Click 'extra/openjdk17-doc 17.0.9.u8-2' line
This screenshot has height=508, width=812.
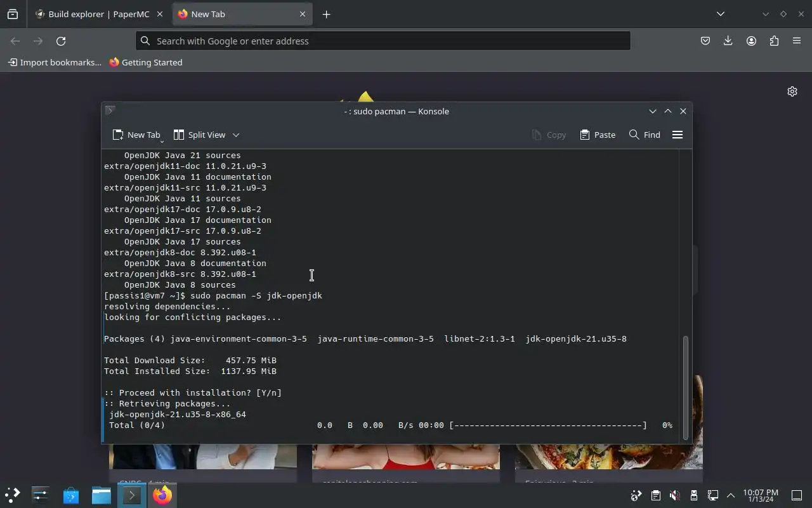[x=183, y=210]
